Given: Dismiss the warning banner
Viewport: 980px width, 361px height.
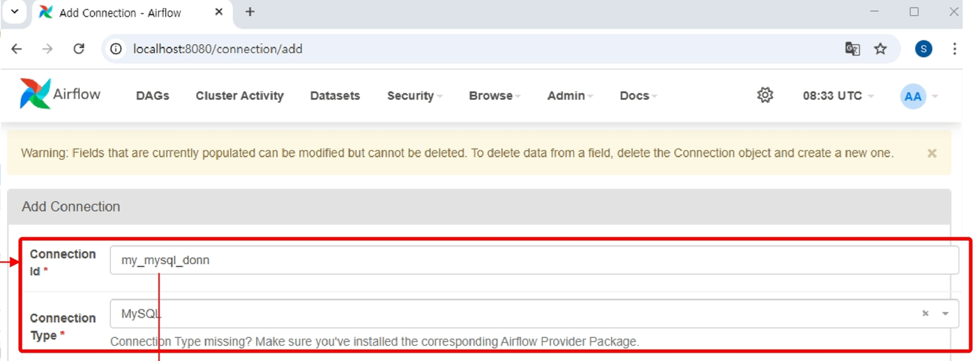Looking at the screenshot, I should [x=932, y=153].
